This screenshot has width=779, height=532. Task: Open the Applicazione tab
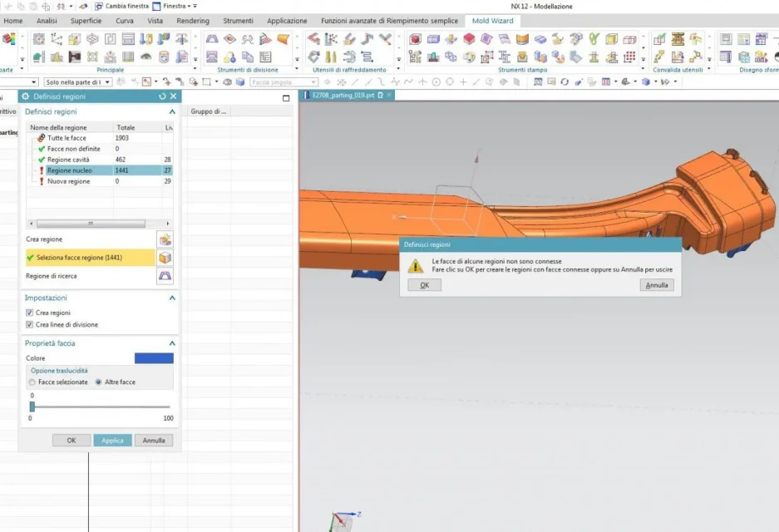(x=287, y=21)
